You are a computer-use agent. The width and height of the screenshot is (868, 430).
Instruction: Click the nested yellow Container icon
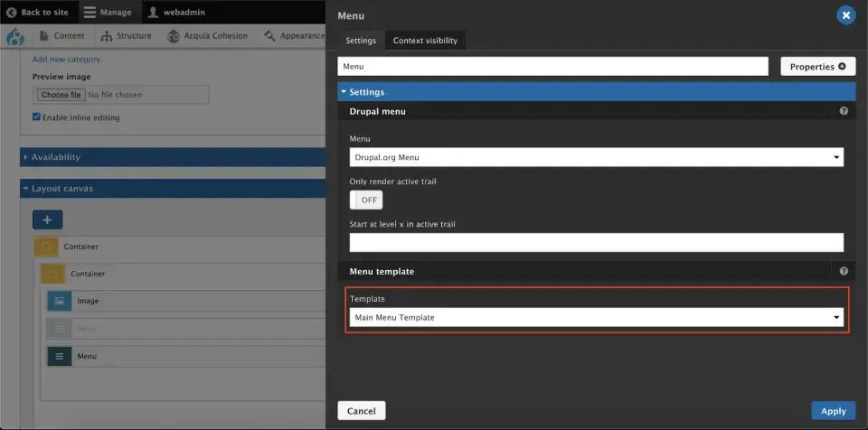(52, 274)
